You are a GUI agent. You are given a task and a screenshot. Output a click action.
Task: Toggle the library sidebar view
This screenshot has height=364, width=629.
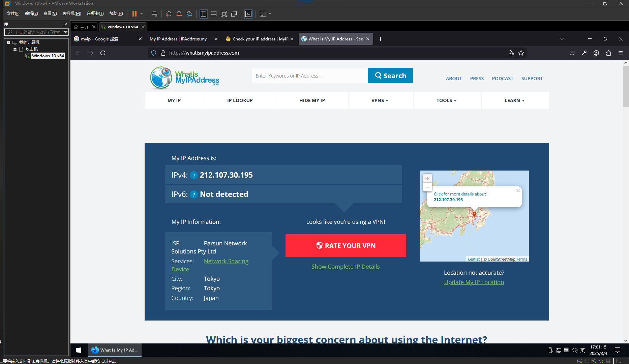tap(204, 14)
